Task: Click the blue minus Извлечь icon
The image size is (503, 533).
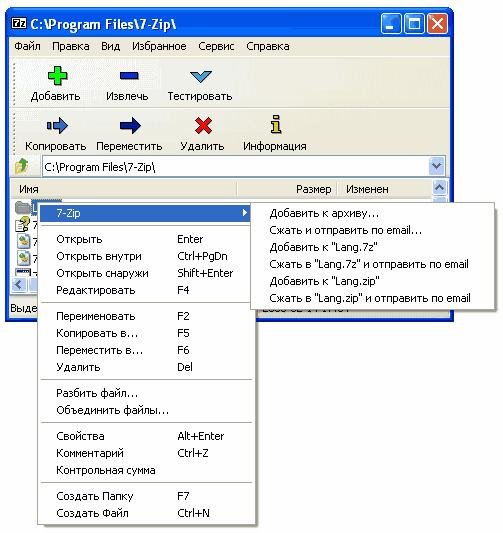Action: [129, 75]
